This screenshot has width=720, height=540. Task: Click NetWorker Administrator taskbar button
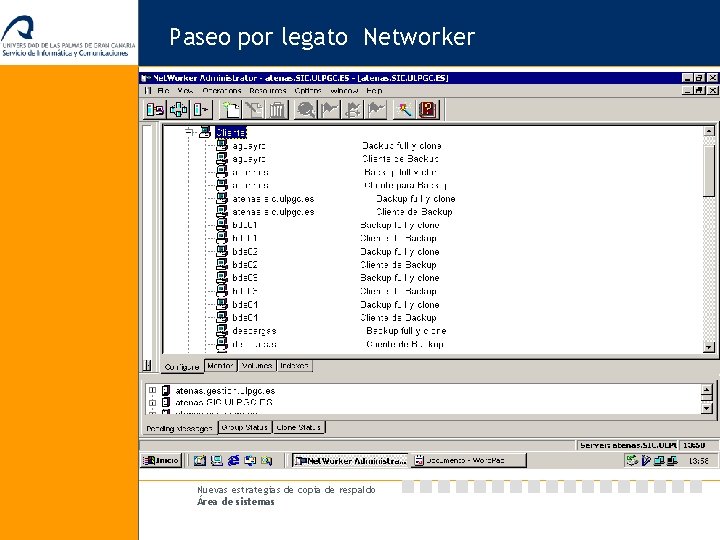click(350, 460)
